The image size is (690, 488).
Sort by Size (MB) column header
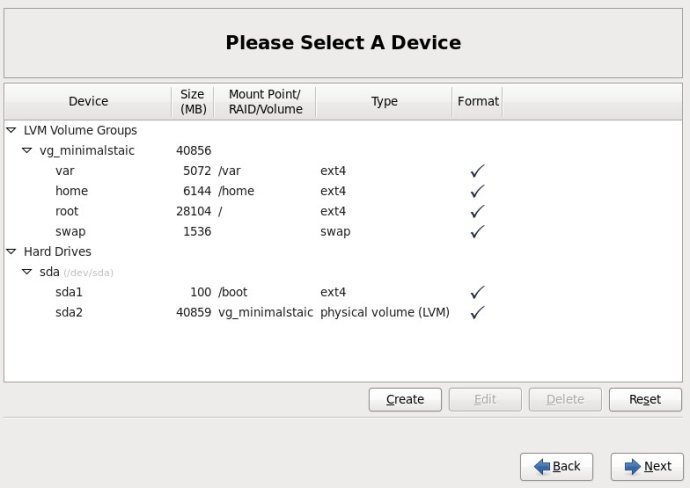193,102
